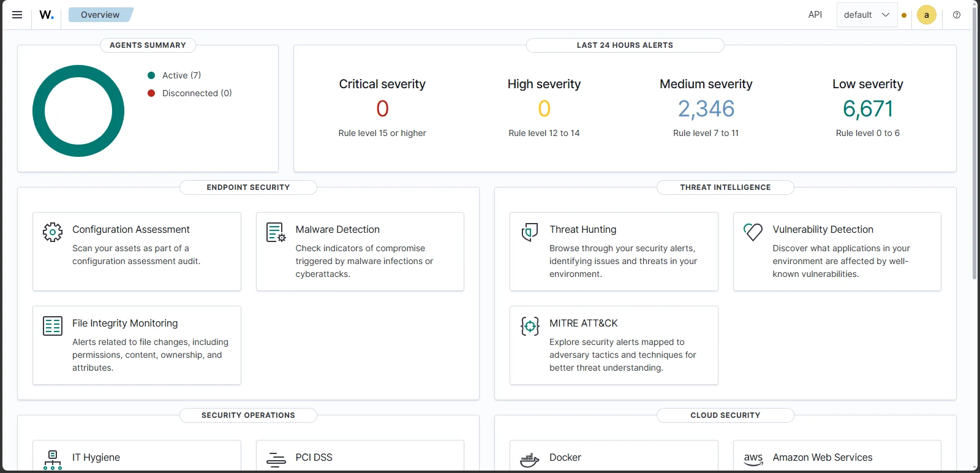The image size is (980, 473).
Task: Click the Malware Detection icon
Action: pyautogui.click(x=276, y=232)
